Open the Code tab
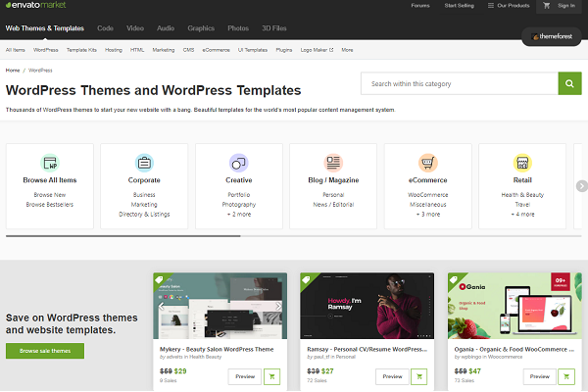The width and height of the screenshot is (588, 392). point(105,28)
